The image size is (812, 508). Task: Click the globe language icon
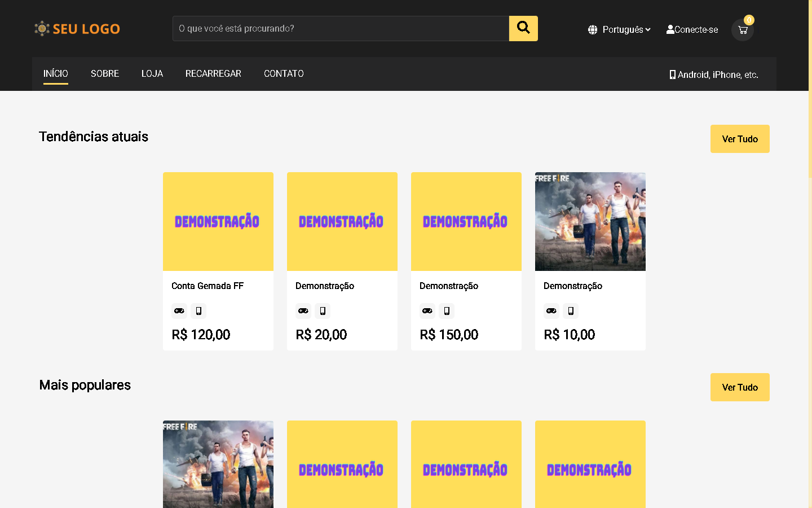pos(593,30)
